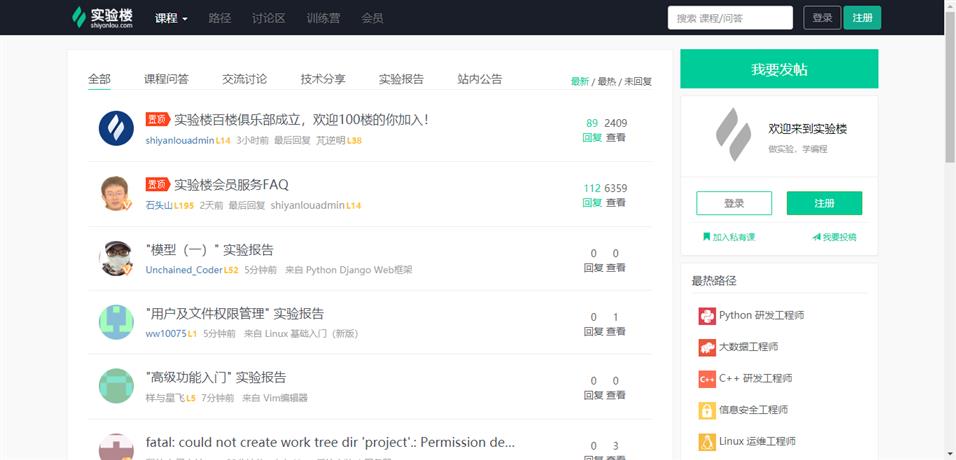
Task: Click author name shiyanlouadmin under first post
Action: (x=180, y=140)
